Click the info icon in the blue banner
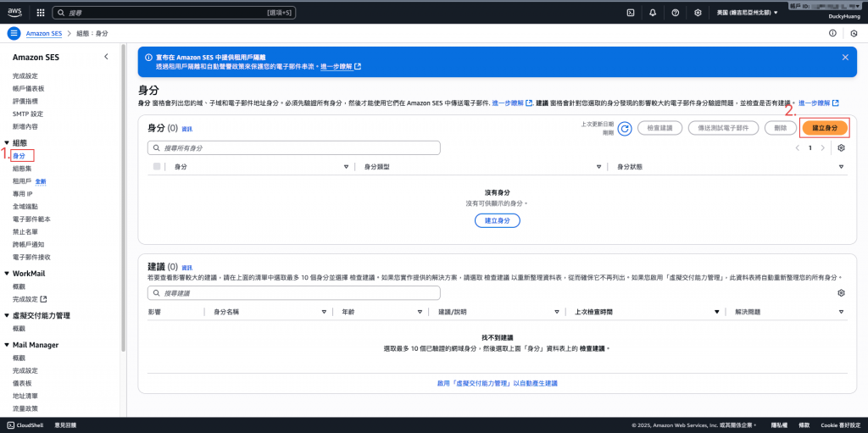 (x=147, y=57)
